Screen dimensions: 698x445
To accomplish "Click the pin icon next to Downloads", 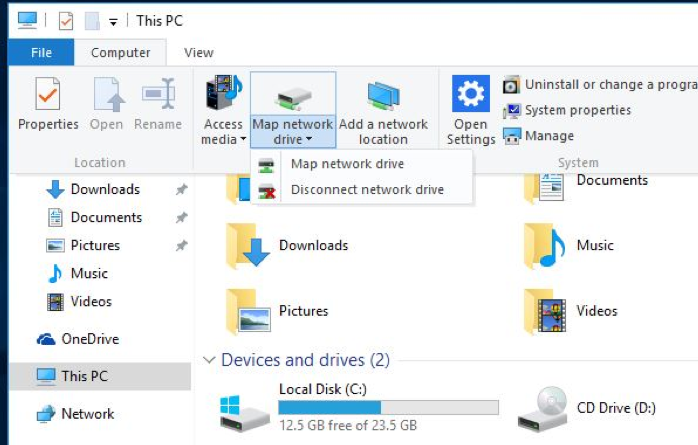I will (182, 189).
